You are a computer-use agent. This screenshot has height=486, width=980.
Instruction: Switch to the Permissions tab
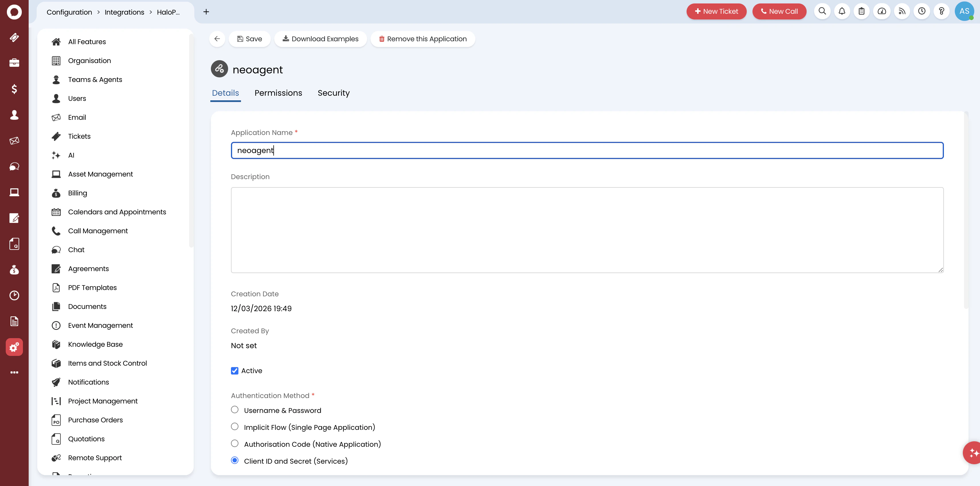tap(278, 93)
